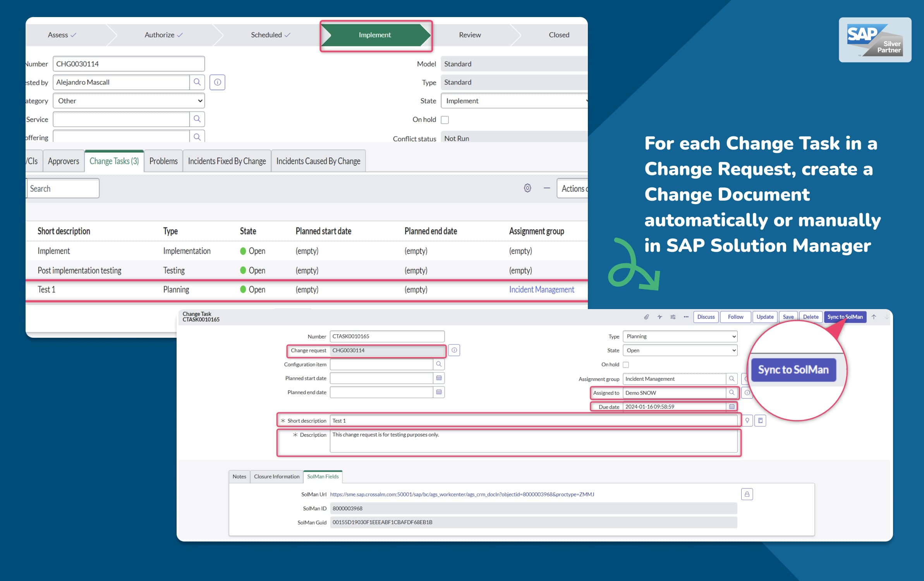Click the Configuration item search icon
Viewport: 924px width, 581px height.
pyautogui.click(x=439, y=364)
